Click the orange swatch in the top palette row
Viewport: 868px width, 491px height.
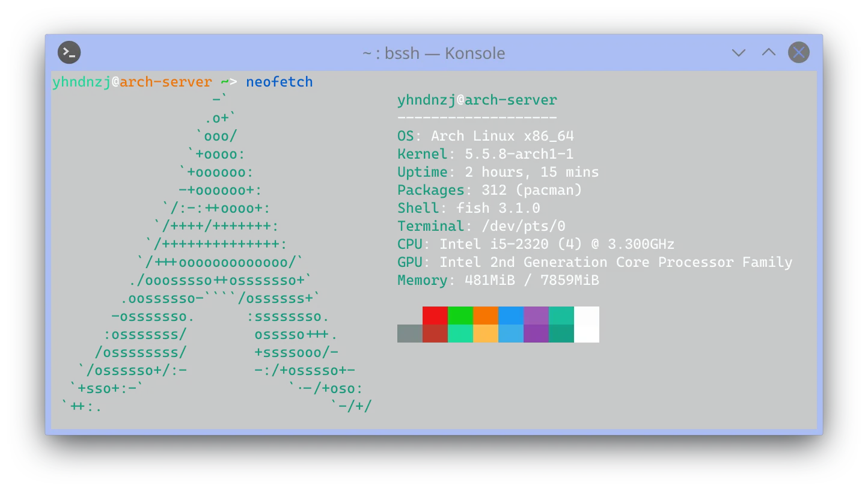486,316
